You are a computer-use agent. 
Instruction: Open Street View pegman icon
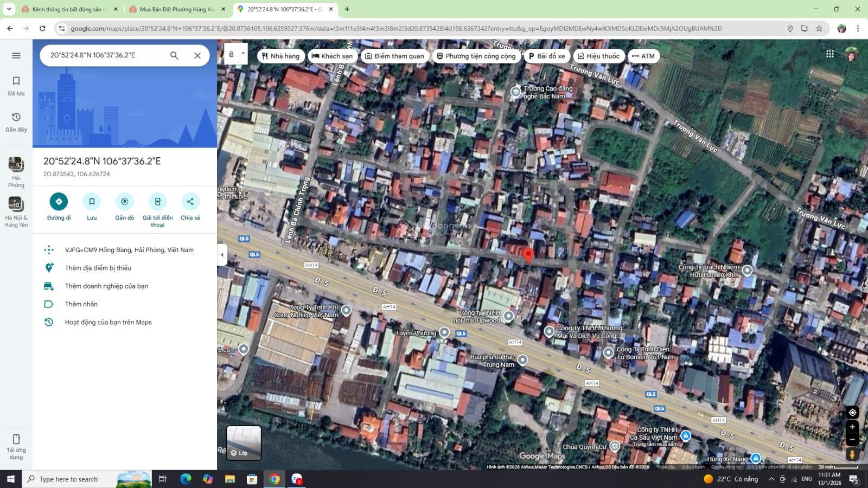(x=852, y=454)
